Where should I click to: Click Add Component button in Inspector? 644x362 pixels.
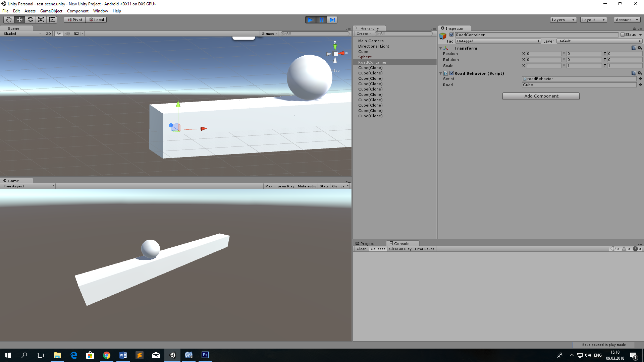(541, 96)
